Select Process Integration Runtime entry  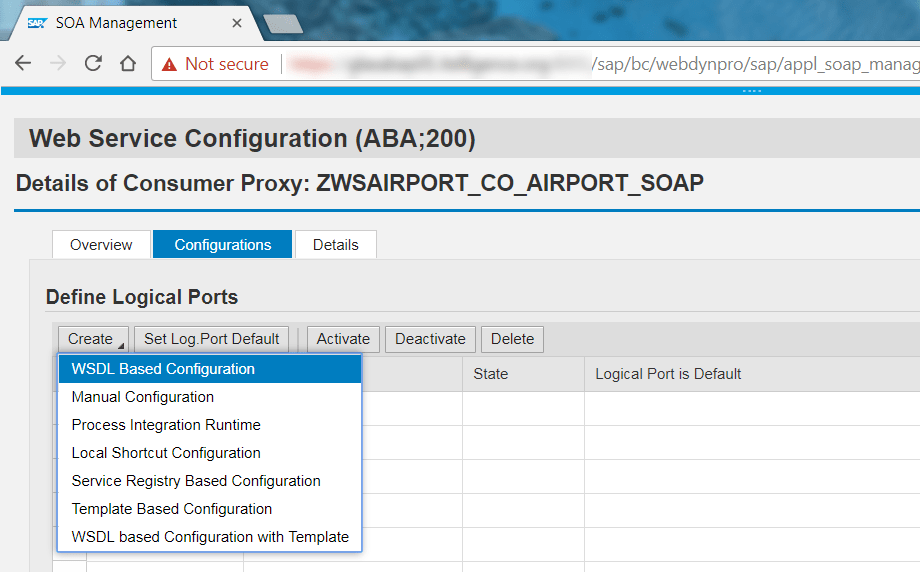coord(209,425)
